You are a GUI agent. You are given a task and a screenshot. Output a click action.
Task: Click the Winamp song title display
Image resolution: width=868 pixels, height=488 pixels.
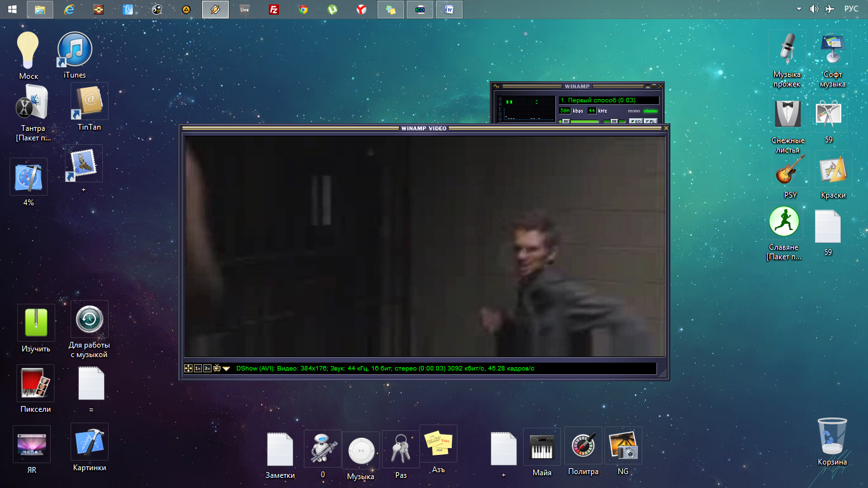click(609, 100)
